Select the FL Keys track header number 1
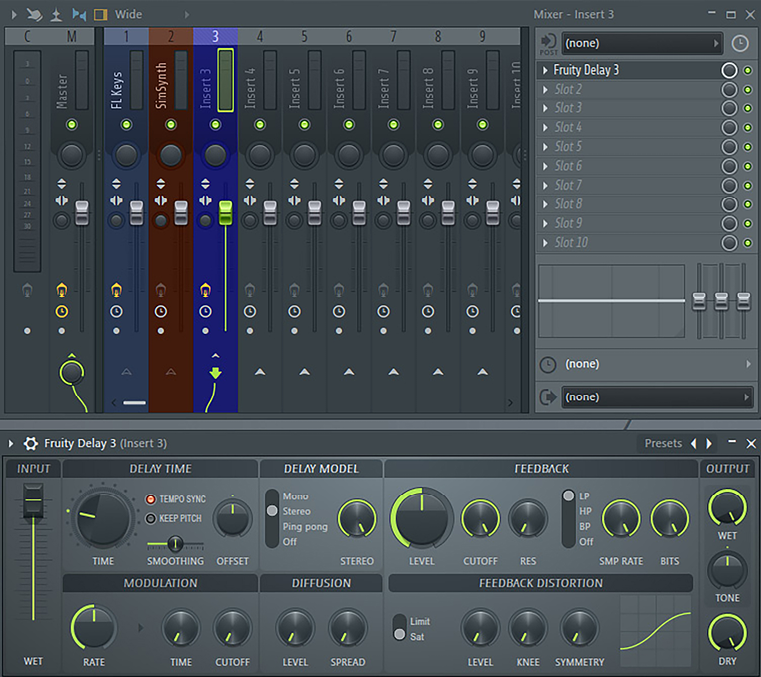 coord(126,36)
